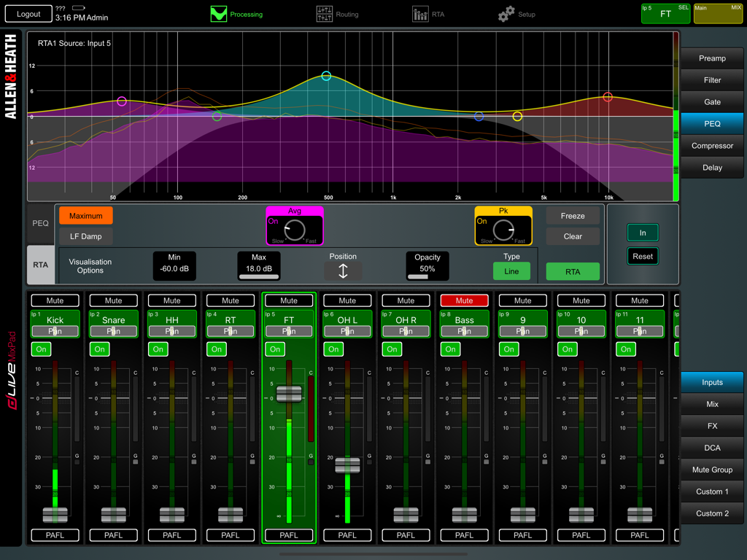Viewport: 747px width, 560px height.
Task: Select the Routing icon at top
Action: point(324,13)
